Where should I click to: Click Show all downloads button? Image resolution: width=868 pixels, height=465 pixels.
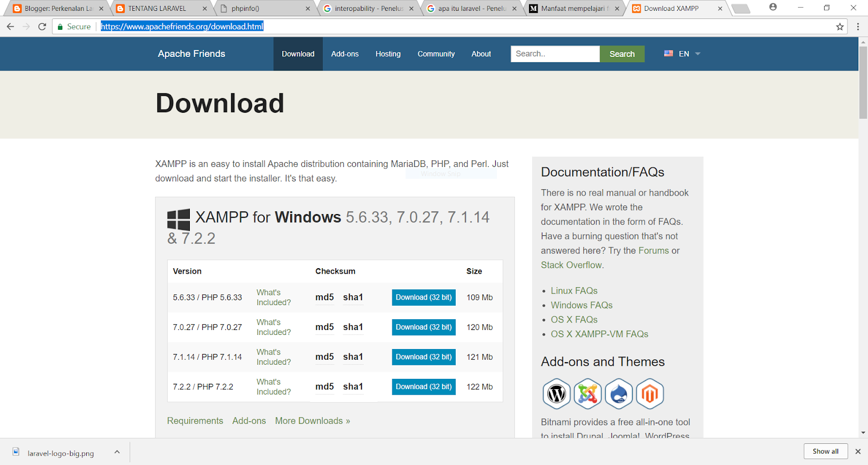[826, 451]
